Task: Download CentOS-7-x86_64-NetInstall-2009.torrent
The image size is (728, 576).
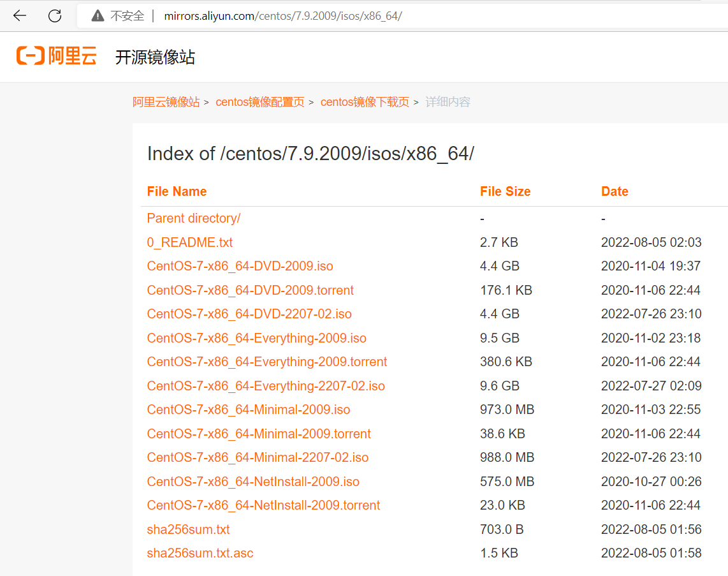Action: tap(263, 505)
